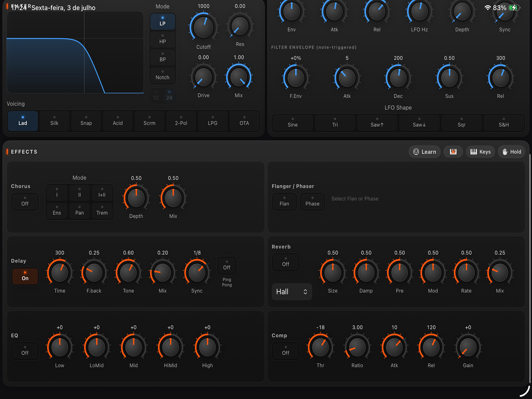Select 2-Pol voicing tab
Image resolution: width=532 pixels, height=399 pixels.
[181, 121]
